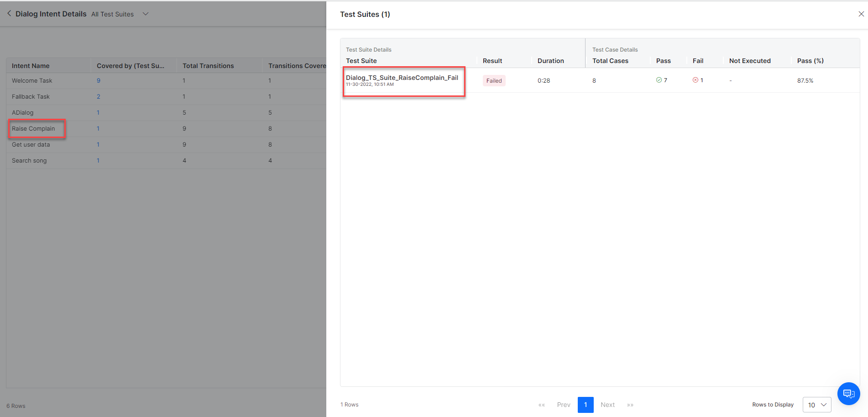Open Dialog_TS_Suite_RaiseComplain_Fail test suite
The width and height of the screenshot is (868, 417).
pos(402,78)
